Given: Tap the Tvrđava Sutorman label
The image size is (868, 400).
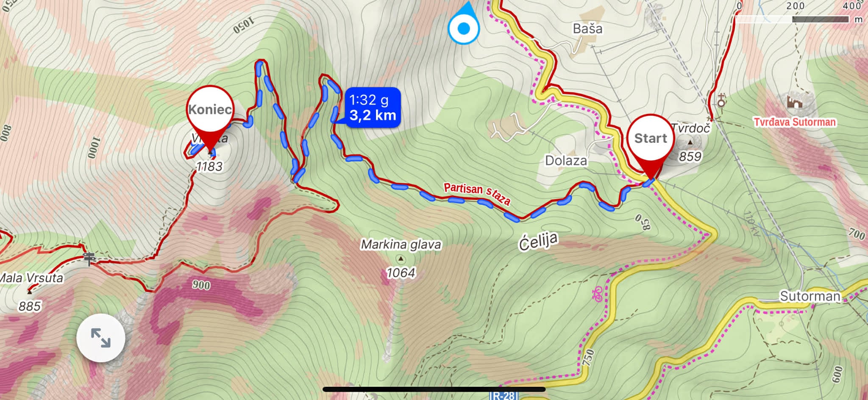Looking at the screenshot, I should coord(795,122).
